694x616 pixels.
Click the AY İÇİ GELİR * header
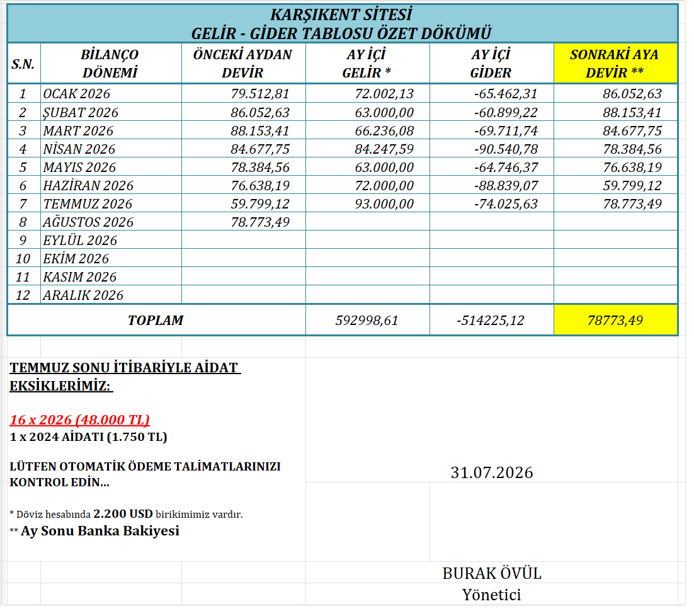click(367, 64)
